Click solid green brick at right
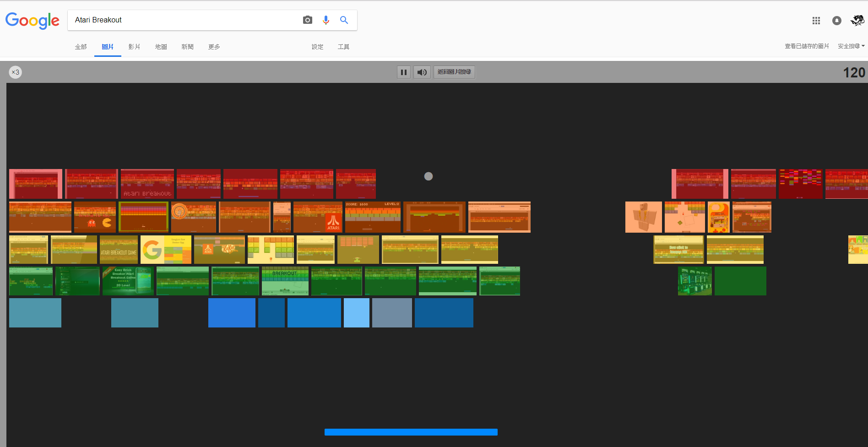The width and height of the screenshot is (868, 447). pos(740,281)
